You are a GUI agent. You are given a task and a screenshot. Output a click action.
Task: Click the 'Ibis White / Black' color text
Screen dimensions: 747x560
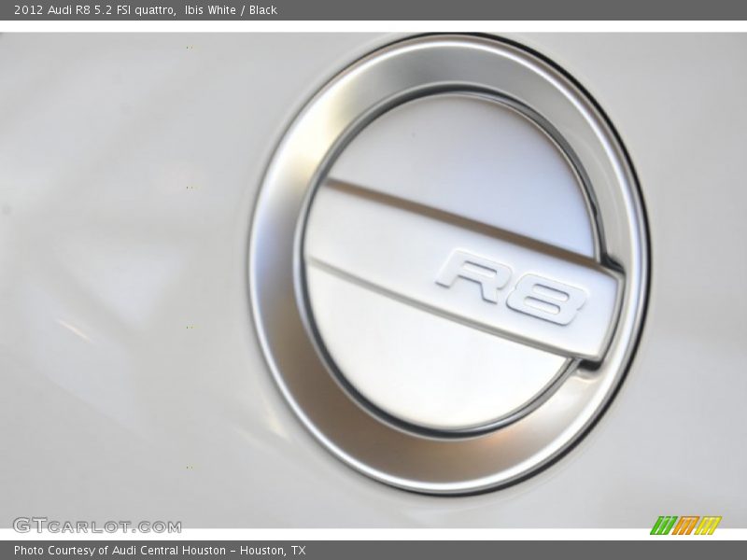[x=231, y=10]
